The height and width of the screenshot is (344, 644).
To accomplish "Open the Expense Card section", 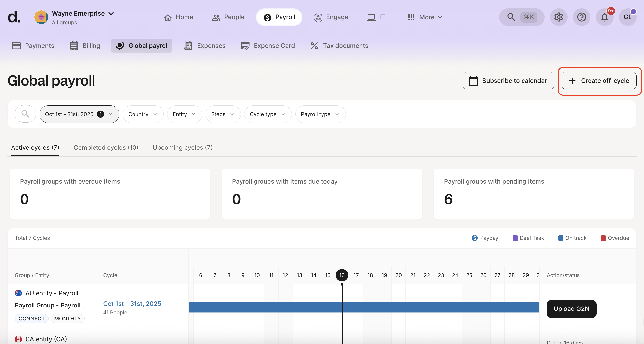I will [x=268, y=46].
